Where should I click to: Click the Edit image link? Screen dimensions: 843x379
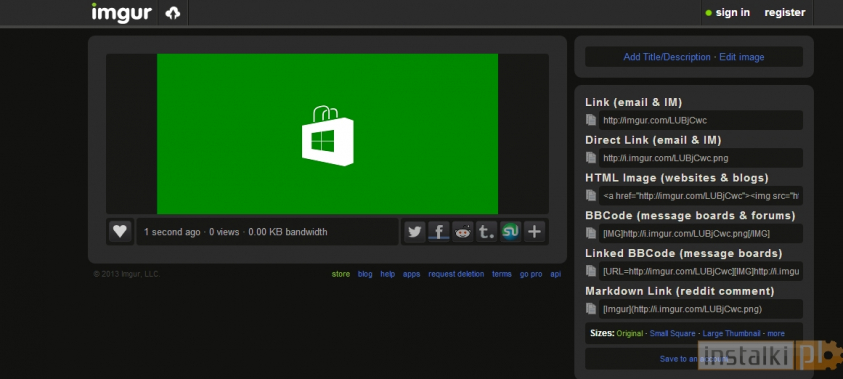[741, 57]
